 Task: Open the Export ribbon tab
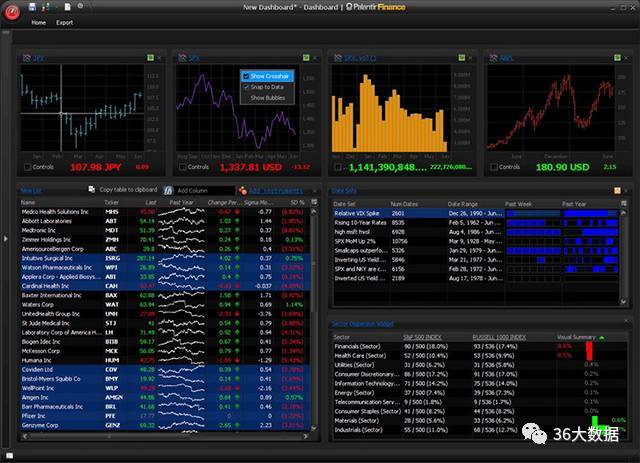click(x=64, y=23)
